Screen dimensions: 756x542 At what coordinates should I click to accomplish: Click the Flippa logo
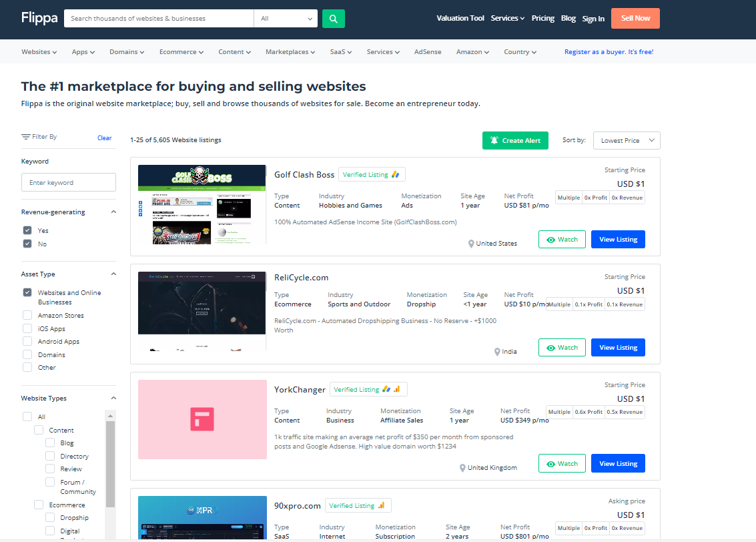click(x=39, y=18)
